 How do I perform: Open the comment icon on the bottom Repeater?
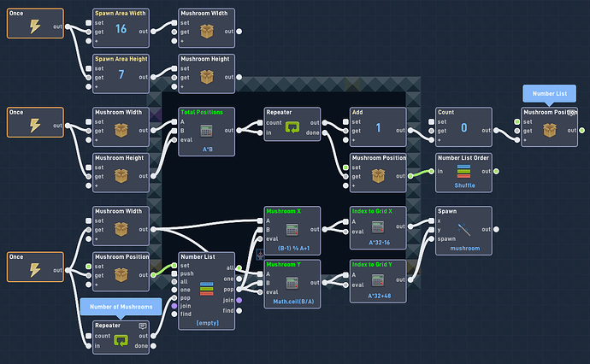click(143, 326)
